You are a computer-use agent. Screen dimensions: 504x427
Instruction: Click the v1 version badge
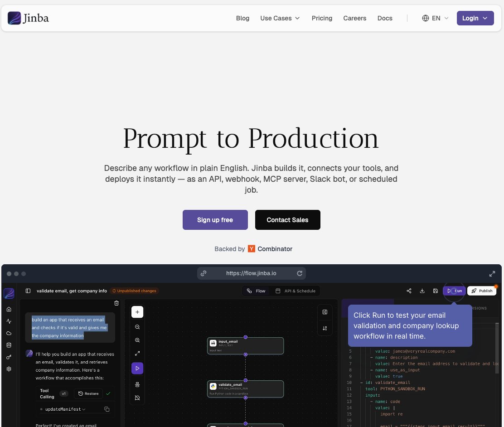click(63, 393)
